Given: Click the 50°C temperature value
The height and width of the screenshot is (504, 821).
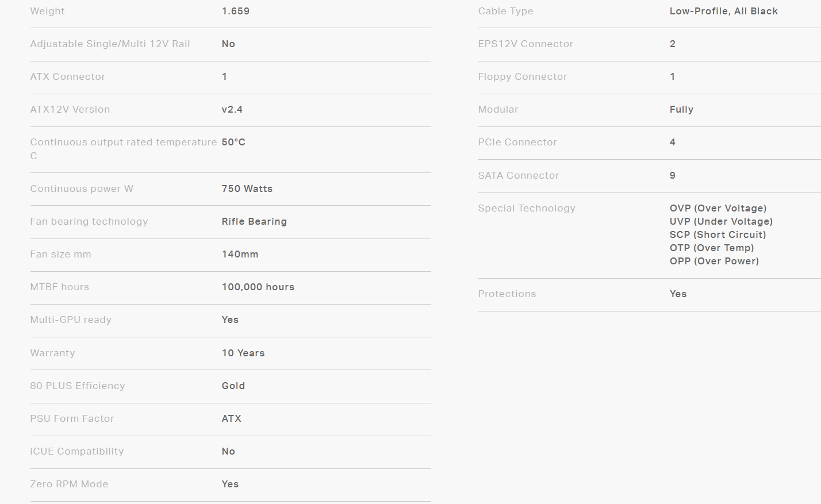Looking at the screenshot, I should coord(233,142).
